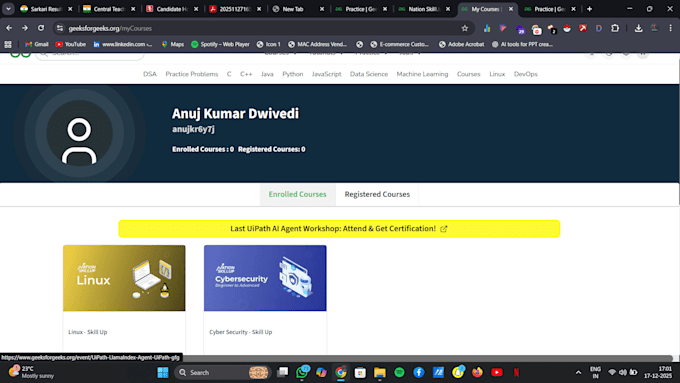Show hidden system tray icons
Image resolution: width=680 pixels, height=383 pixels.
pyautogui.click(x=578, y=372)
